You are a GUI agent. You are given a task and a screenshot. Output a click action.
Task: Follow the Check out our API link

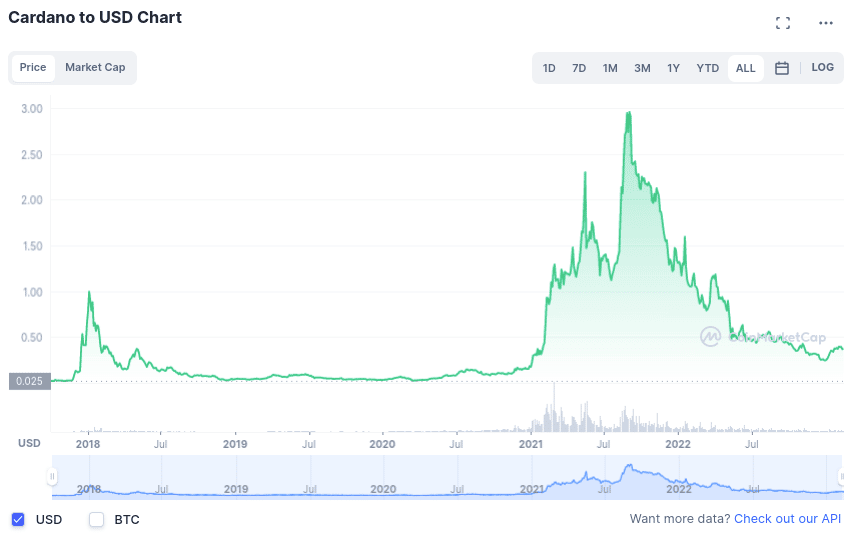click(787, 519)
